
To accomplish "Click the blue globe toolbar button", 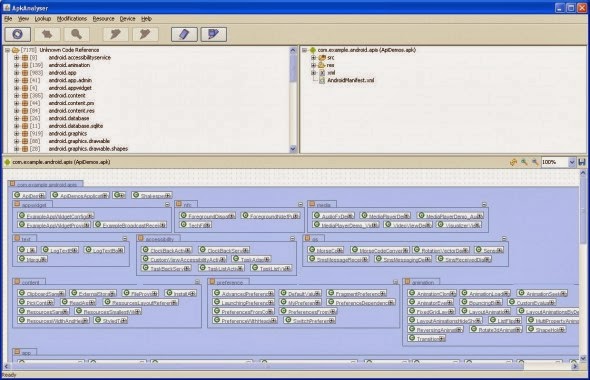I will (x=18, y=34).
